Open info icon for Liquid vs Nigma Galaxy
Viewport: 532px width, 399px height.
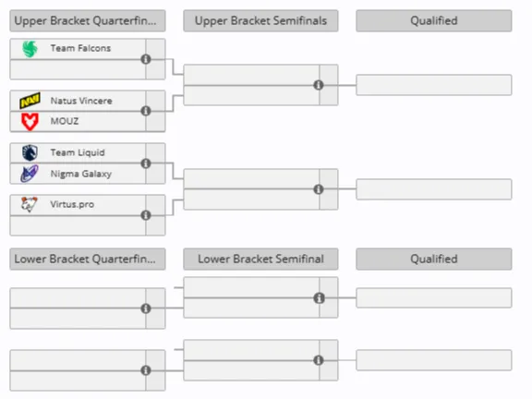click(146, 163)
